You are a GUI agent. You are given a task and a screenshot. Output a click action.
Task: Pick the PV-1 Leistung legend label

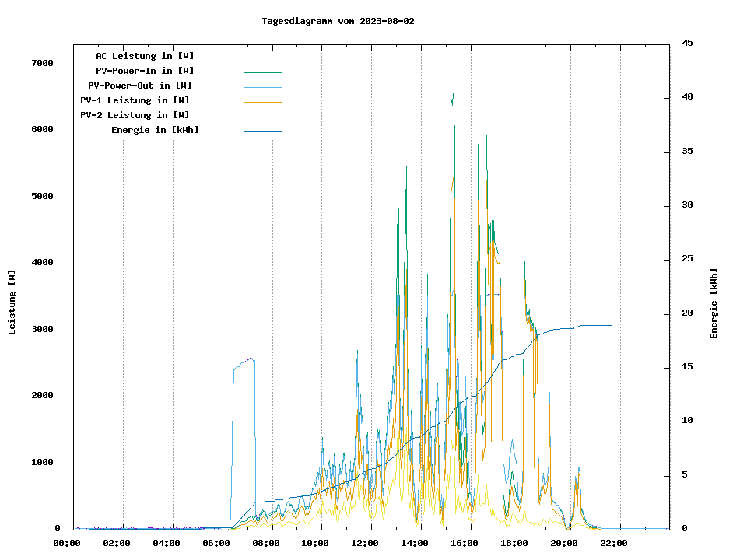135,100
